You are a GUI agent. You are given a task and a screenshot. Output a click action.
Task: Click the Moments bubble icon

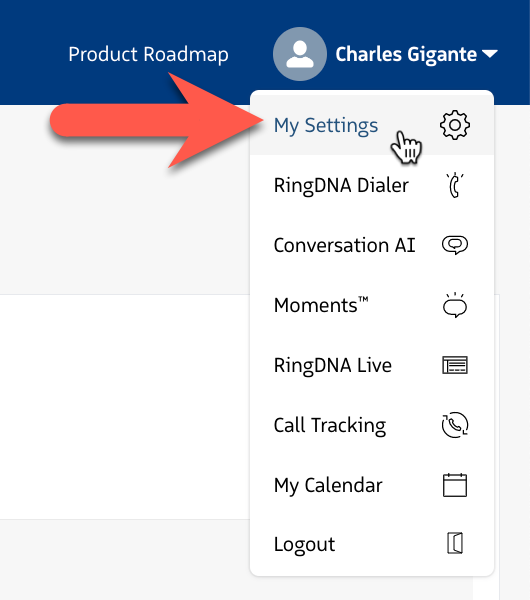click(x=455, y=305)
